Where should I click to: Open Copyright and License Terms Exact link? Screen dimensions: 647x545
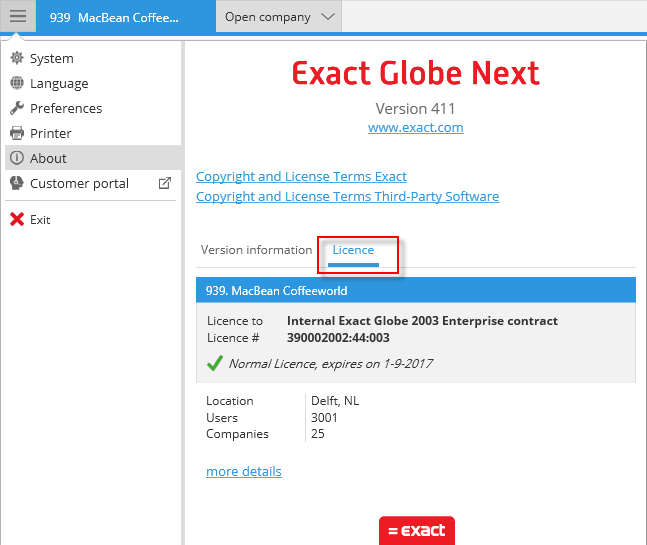[301, 177]
